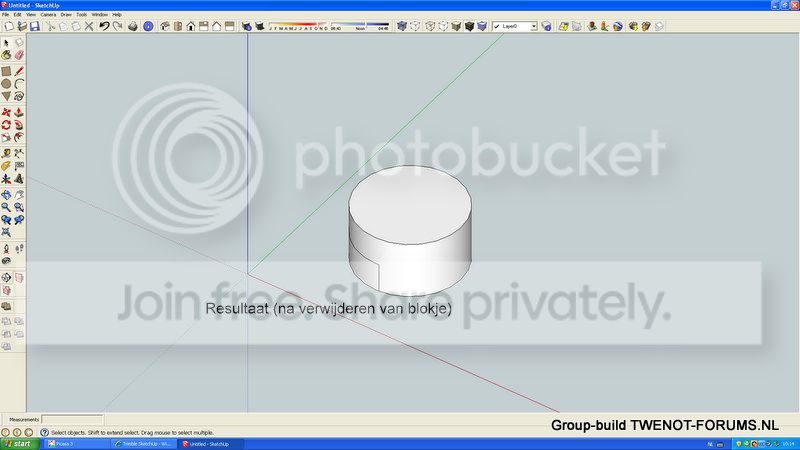The image size is (800, 450).
Task: Choose the Circle drawing tool
Action: (x=6, y=83)
